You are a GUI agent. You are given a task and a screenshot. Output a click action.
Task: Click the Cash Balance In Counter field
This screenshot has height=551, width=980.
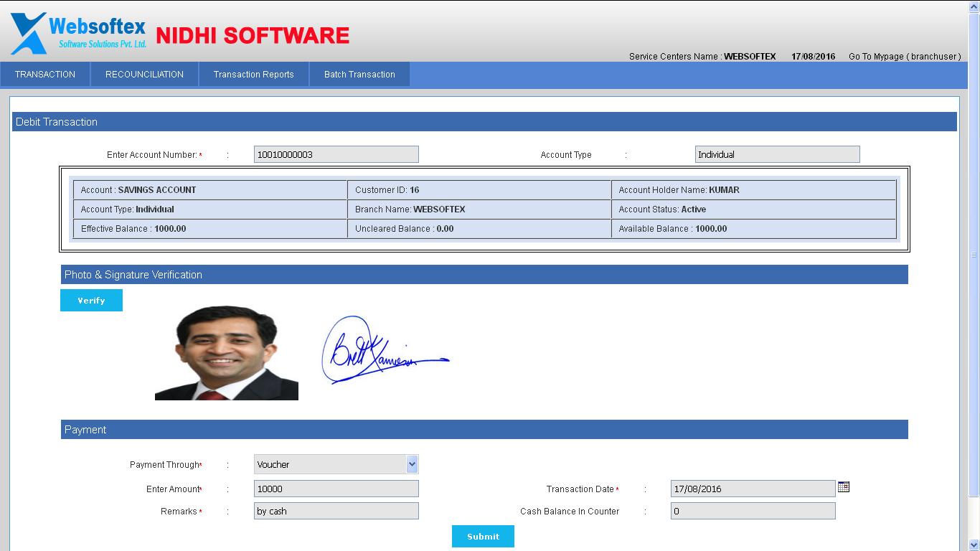coord(753,512)
